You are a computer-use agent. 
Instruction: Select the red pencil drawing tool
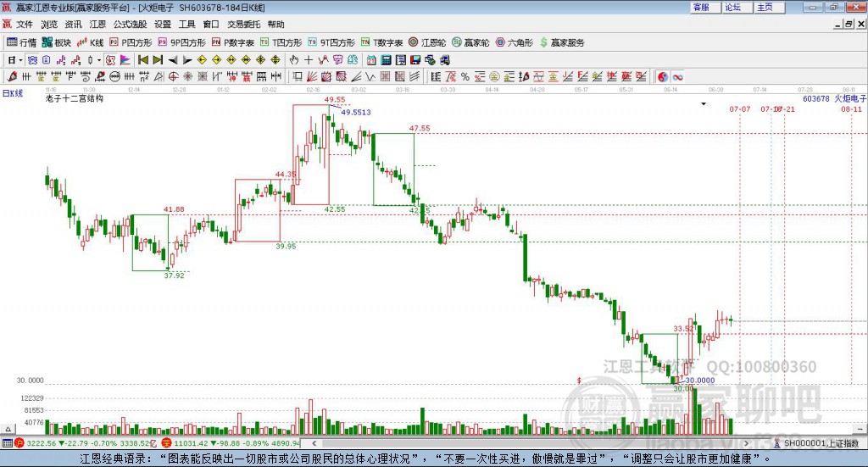pos(12,76)
